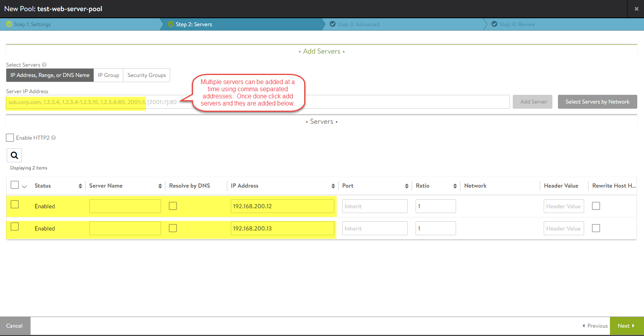Click the Cancel button
Viewport: 644px width, 336px height.
[x=15, y=326]
